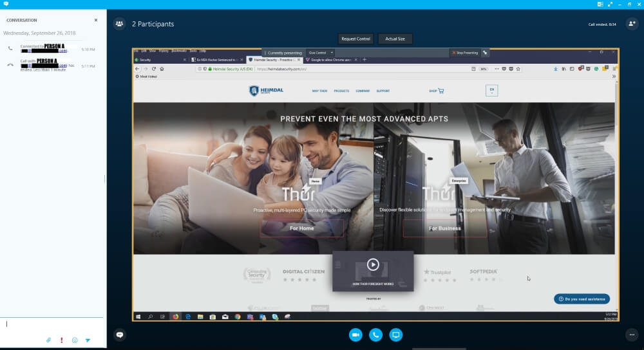Image resolution: width=644 pixels, height=350 pixels.
Task: Click the browser home icon
Action: point(162,69)
